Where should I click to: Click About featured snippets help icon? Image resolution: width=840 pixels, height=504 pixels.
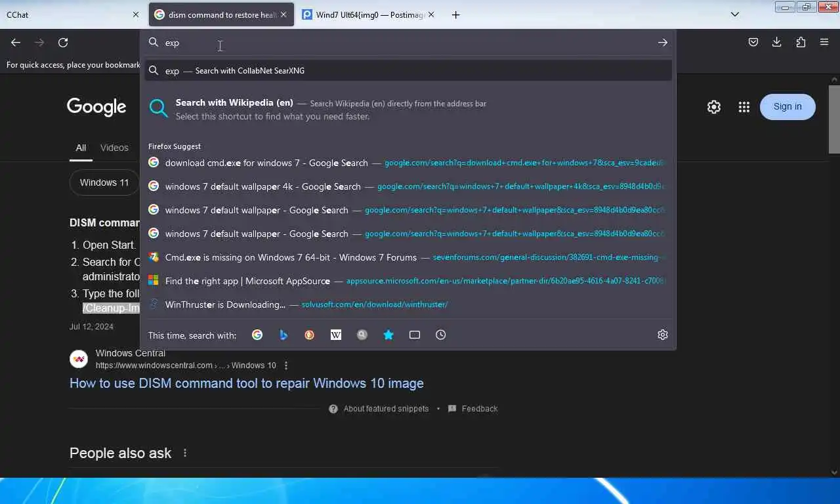(333, 409)
